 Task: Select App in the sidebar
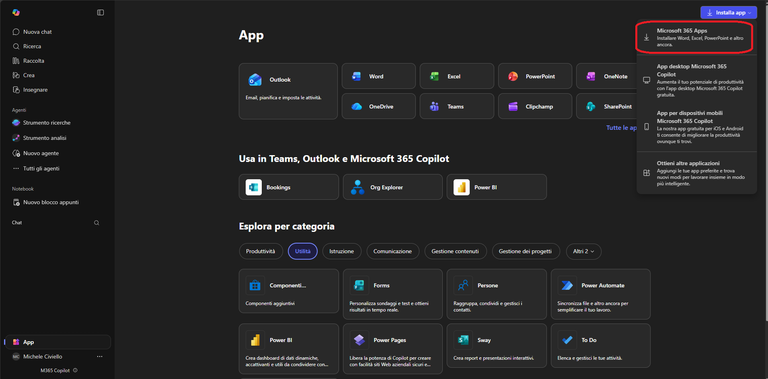click(57, 342)
